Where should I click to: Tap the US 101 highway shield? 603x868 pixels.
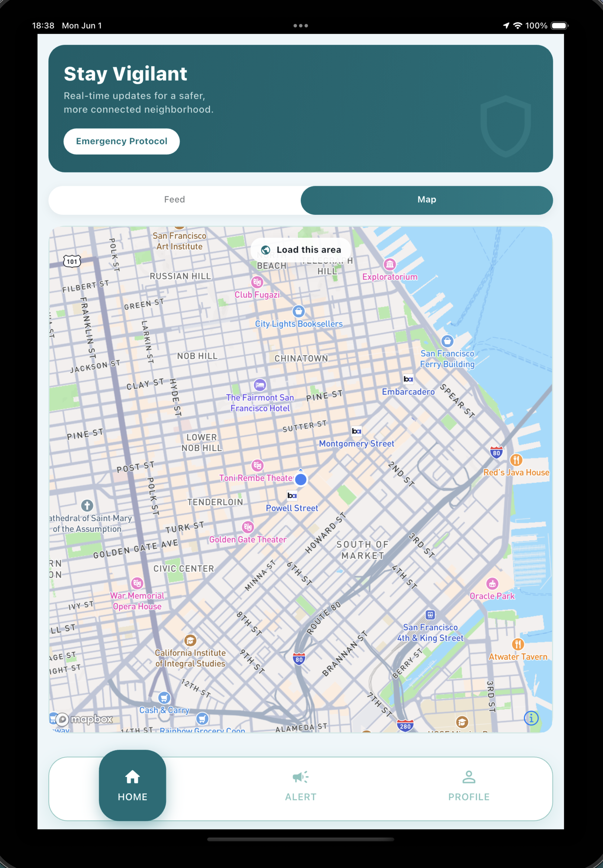[x=72, y=261]
